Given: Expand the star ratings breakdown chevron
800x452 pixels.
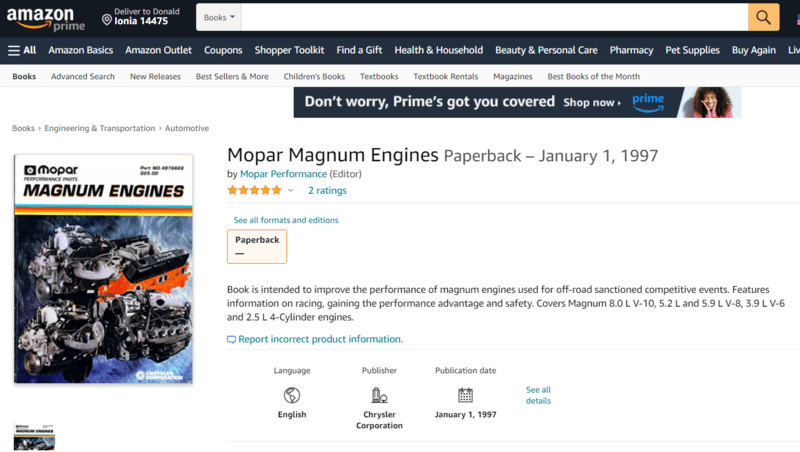Looking at the screenshot, I should point(290,191).
